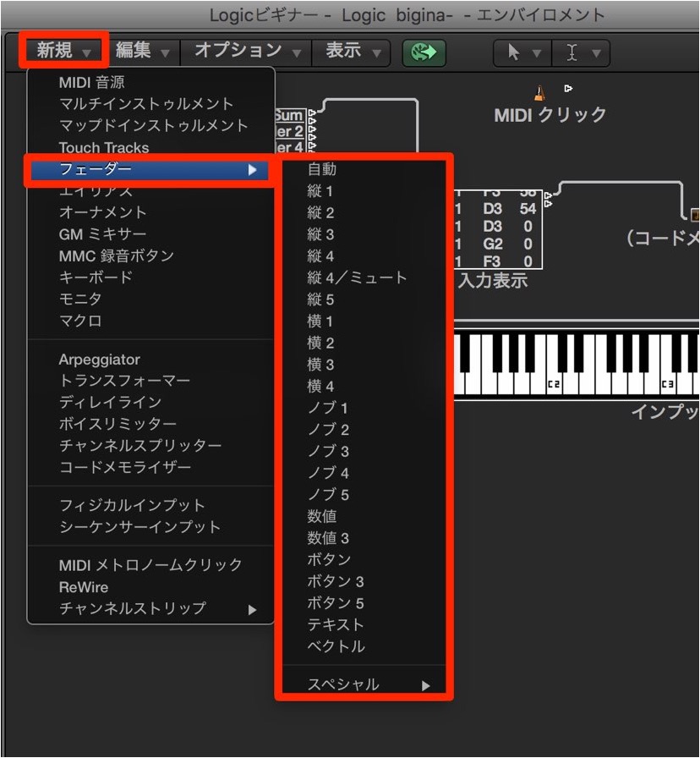
Task: Choose MIDI メトロノームクリック from menu
Action: point(150,565)
